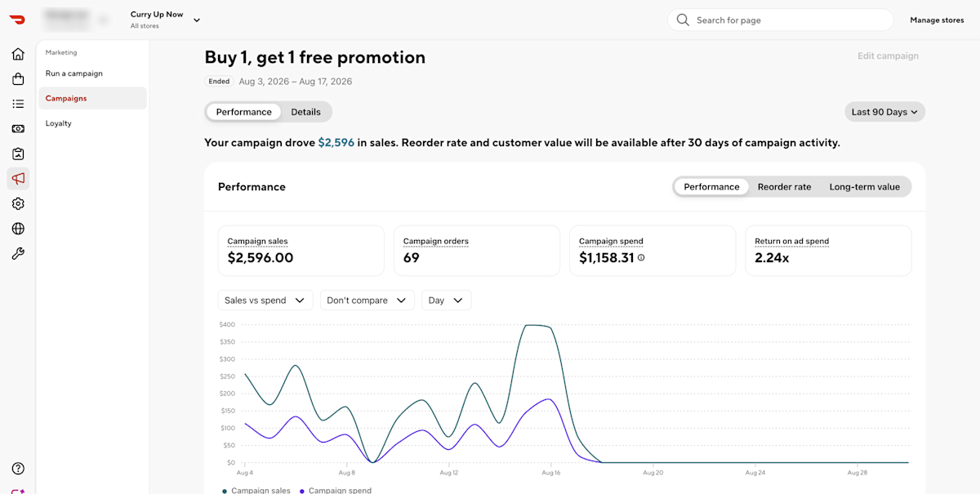Click the $1,158.31 campaign spend value

(607, 258)
